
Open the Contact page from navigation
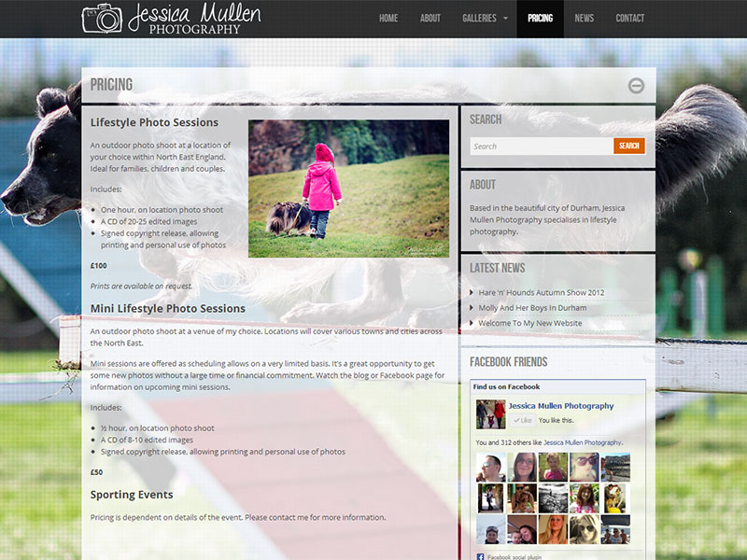(630, 17)
